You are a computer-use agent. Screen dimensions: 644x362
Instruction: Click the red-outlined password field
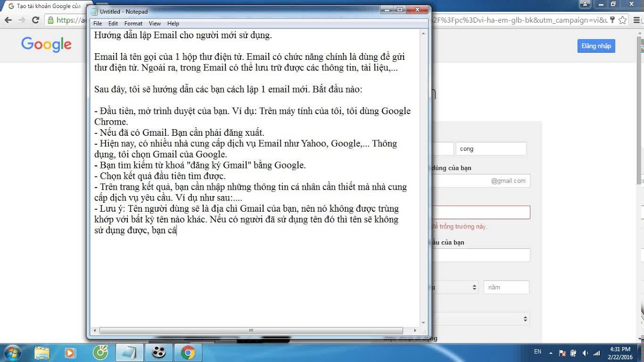pyautogui.click(x=480, y=212)
